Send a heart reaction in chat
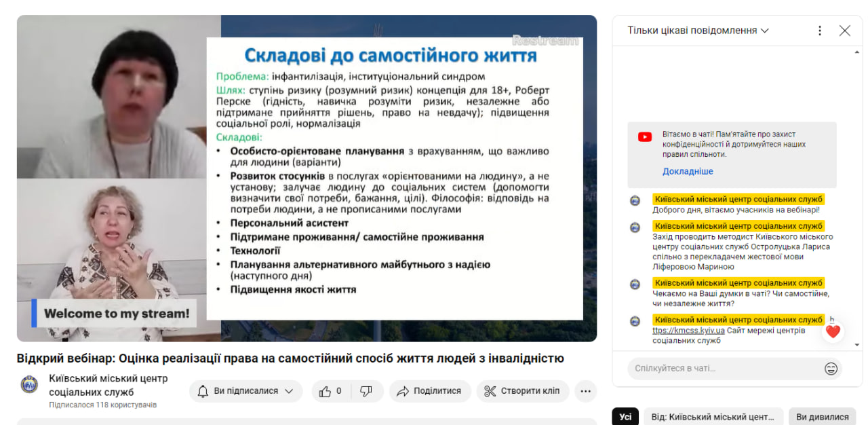Screen dimensions: 868x425 point(833,331)
